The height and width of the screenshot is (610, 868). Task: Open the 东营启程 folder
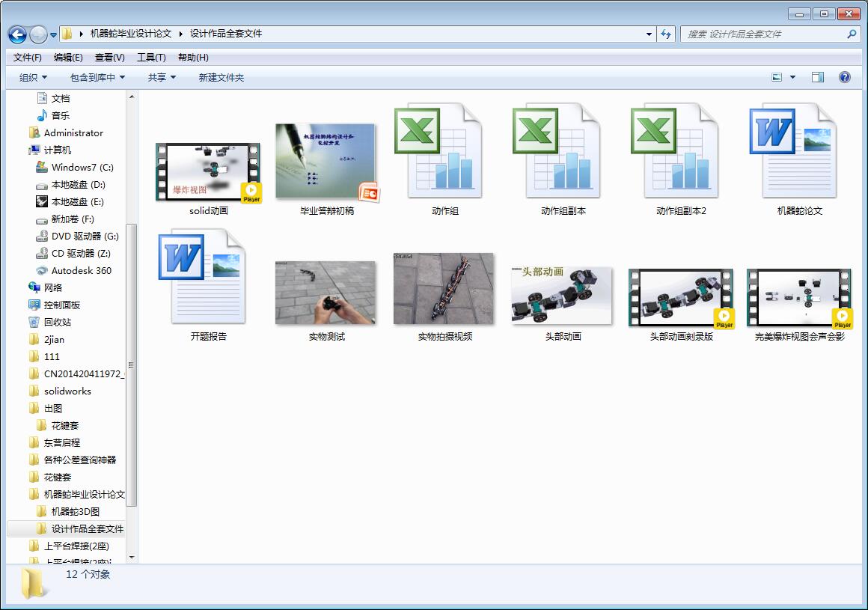click(61, 443)
